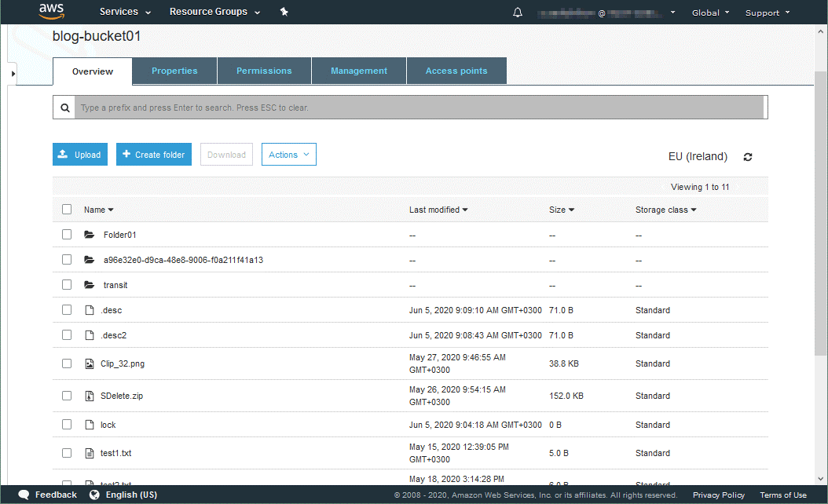Click the scrollbar up arrow
Image resolution: width=828 pixels, height=504 pixels.
[x=821, y=31]
